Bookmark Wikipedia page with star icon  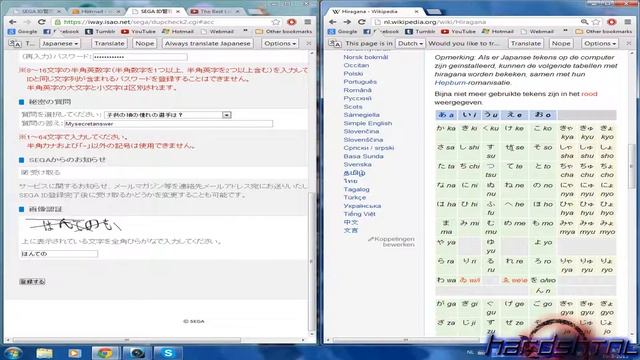click(x=596, y=22)
